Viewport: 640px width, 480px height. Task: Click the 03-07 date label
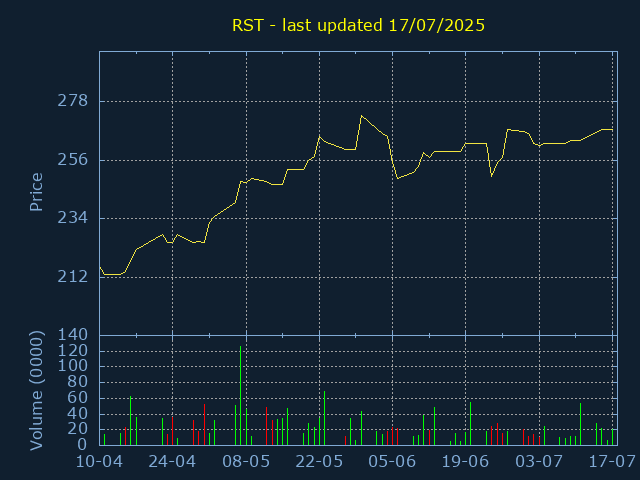coord(539,462)
